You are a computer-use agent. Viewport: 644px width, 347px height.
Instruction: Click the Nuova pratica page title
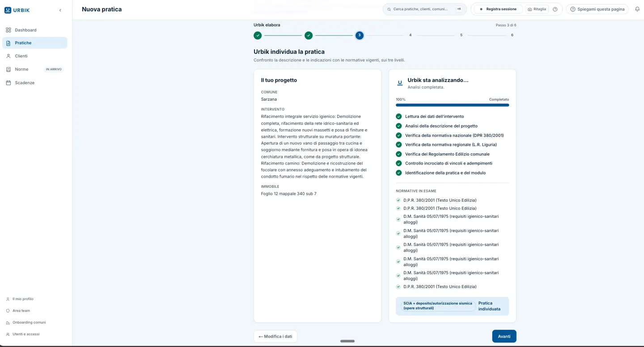coord(102,9)
